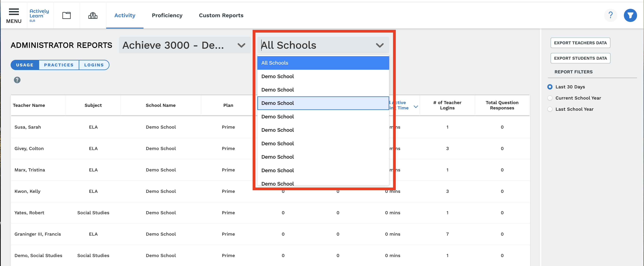
Task: Click EXPORT TEACHERS DATA button
Action: point(580,43)
